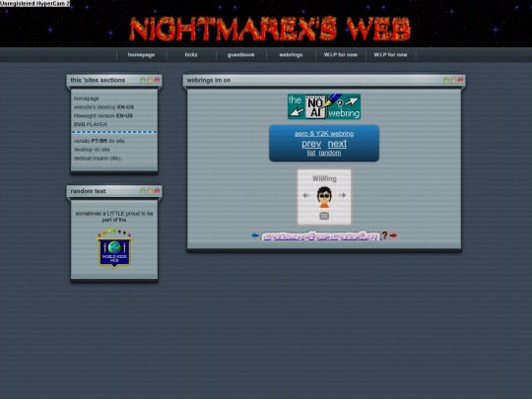Click the blue left arrow of bottom webring
The width and height of the screenshot is (532, 399).
pos(255,235)
